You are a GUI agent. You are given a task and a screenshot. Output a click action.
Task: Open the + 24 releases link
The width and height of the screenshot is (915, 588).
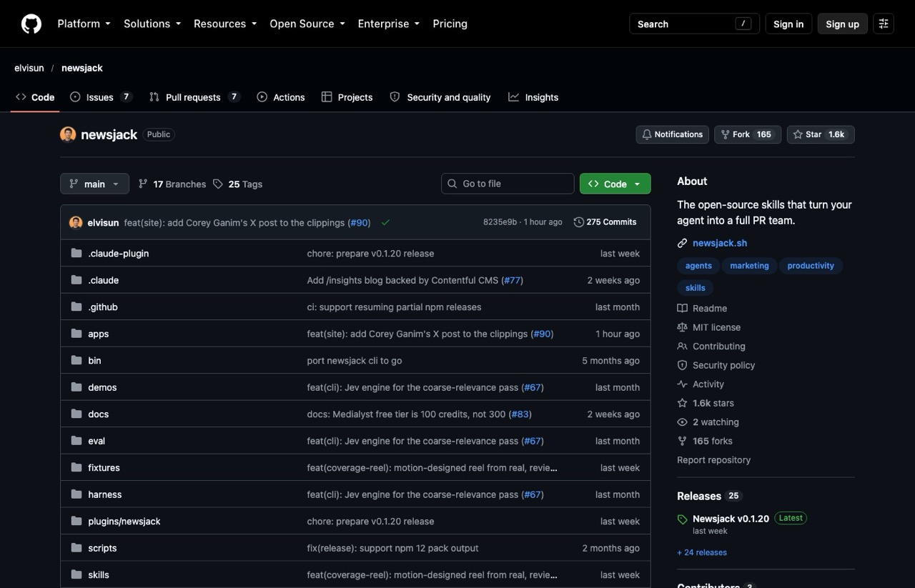(x=702, y=552)
